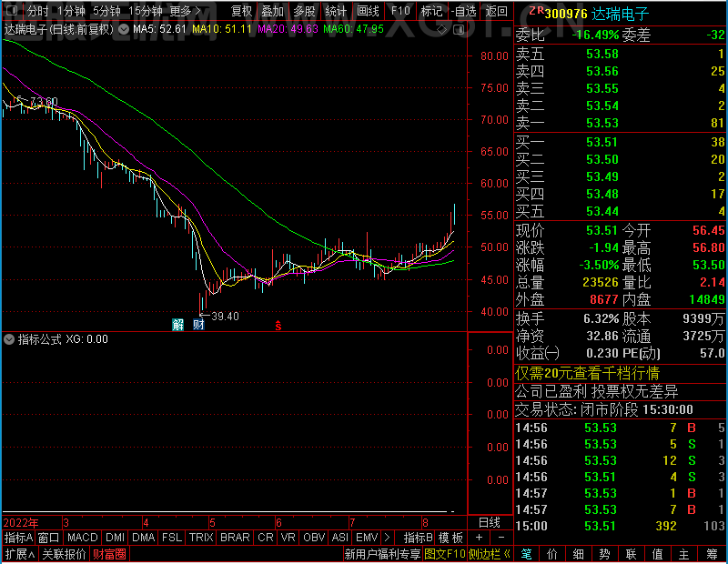Switch indicator to TRIX
This screenshot has width=728, height=564.
tap(201, 538)
